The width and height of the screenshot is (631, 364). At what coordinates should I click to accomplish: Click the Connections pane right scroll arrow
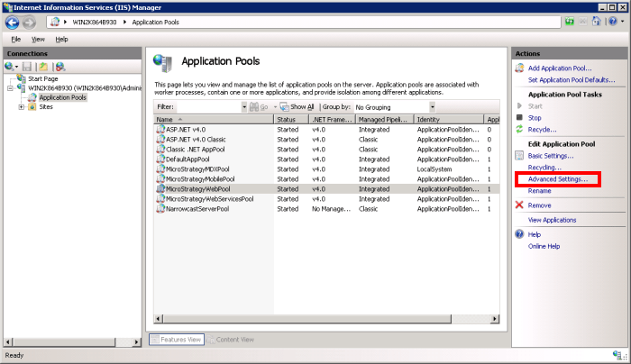[137, 341]
